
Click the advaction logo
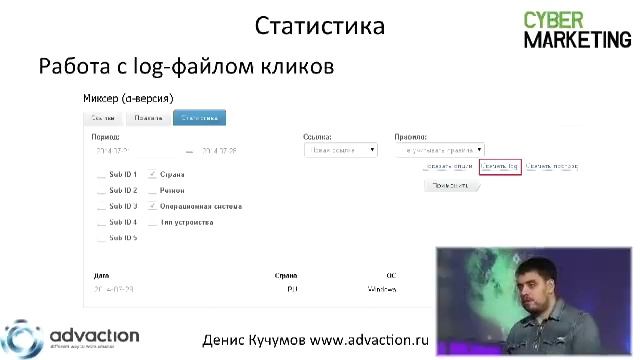tap(70, 339)
